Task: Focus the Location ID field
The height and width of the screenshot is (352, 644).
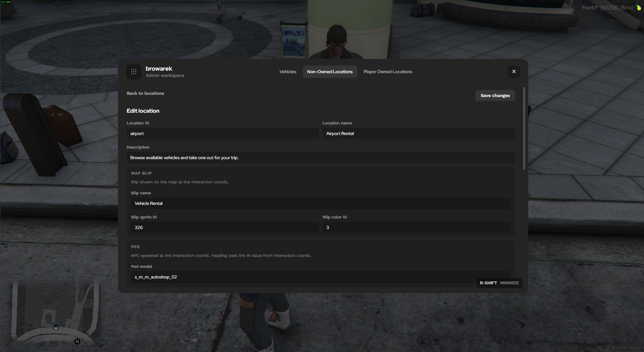Action: click(x=223, y=134)
